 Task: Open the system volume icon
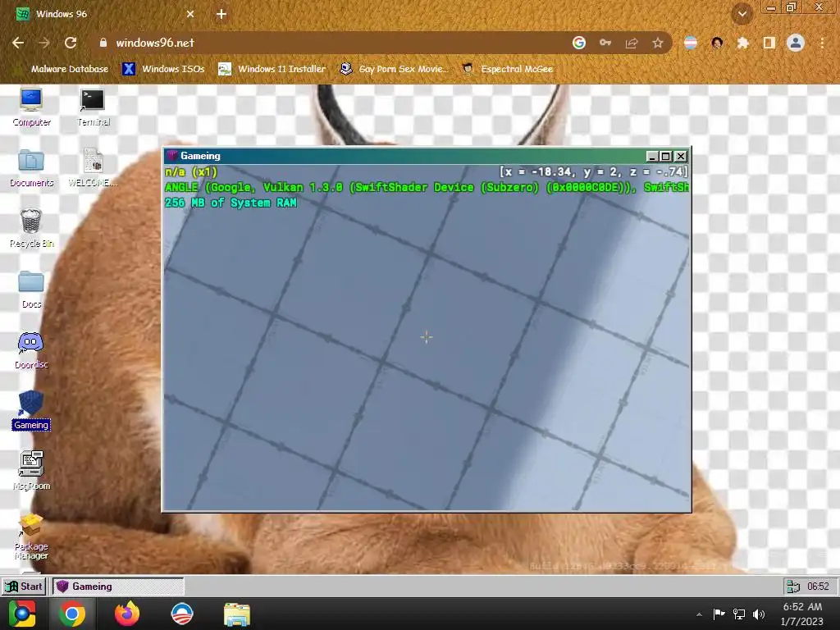point(759,614)
